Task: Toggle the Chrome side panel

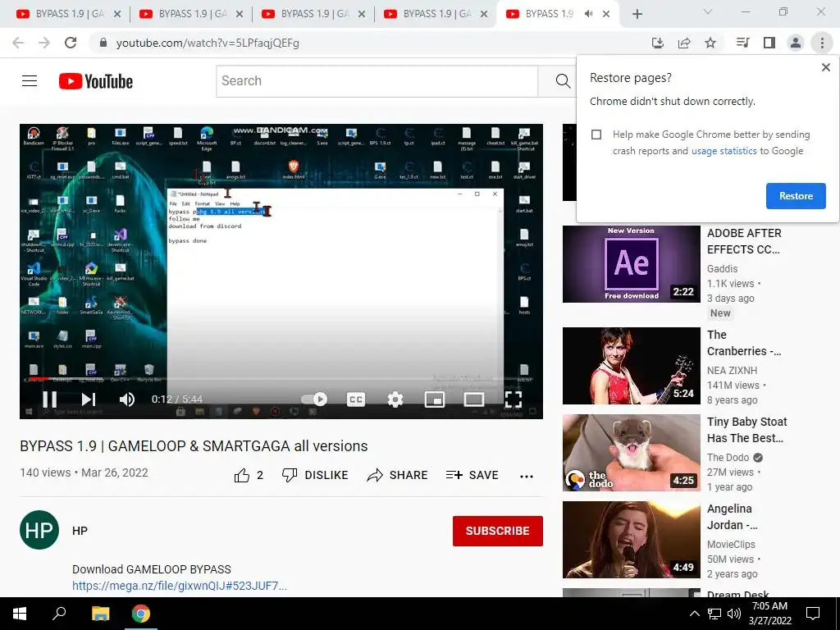Action: pyautogui.click(x=769, y=43)
